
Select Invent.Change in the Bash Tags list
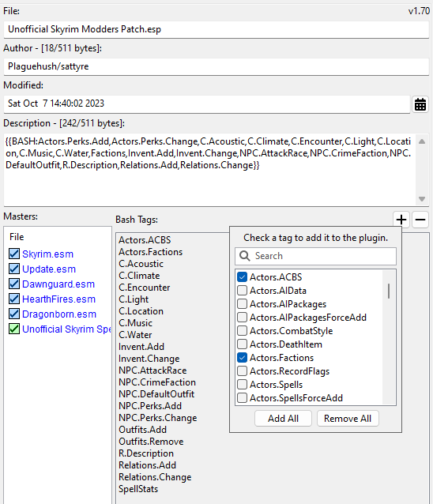[149, 359]
